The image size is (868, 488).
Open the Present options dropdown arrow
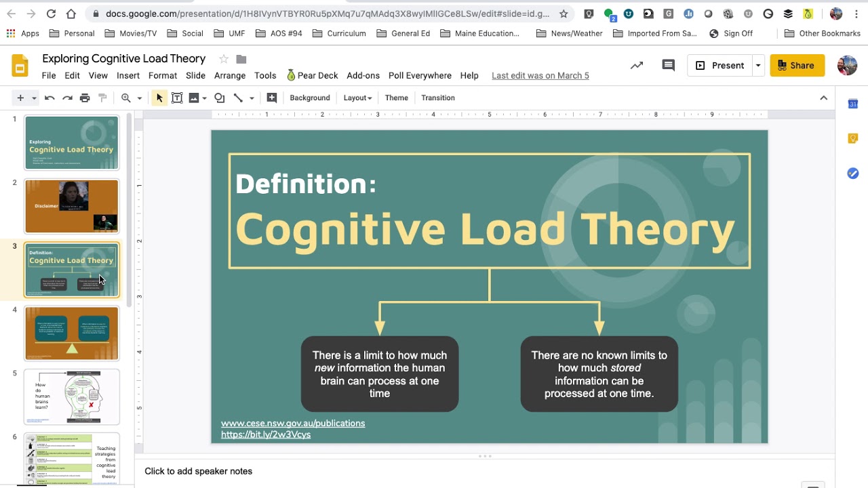[x=758, y=66]
